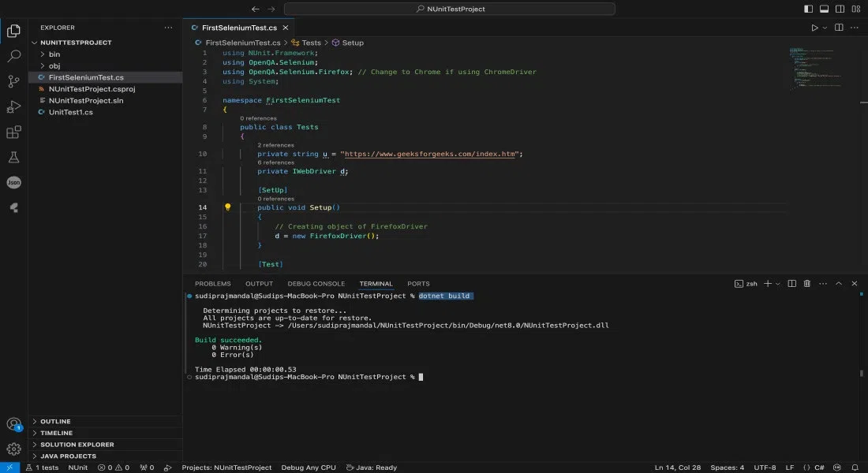Click the geeksforgeeks URL link in code
Screen dimensions: 868x473
(431, 154)
